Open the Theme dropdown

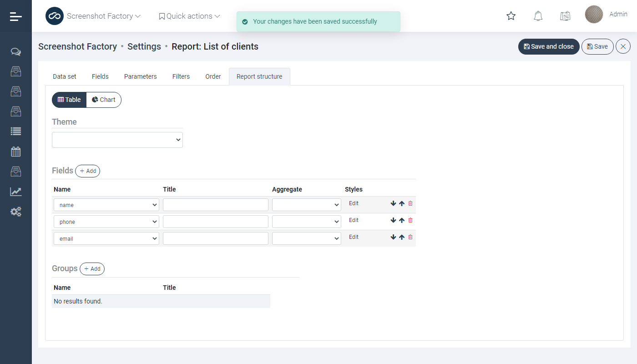point(117,140)
